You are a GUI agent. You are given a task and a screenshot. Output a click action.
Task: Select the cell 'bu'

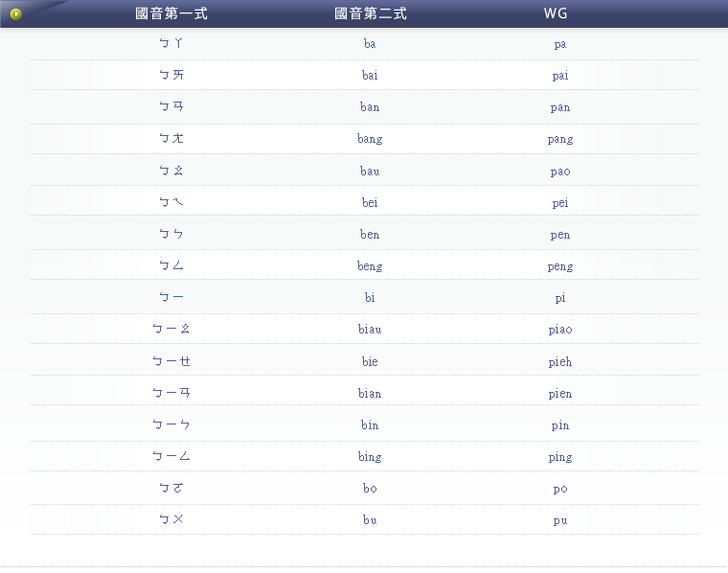(x=370, y=520)
